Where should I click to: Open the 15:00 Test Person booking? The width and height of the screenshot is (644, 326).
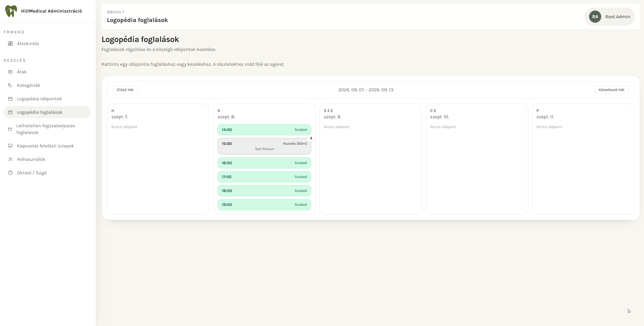tap(264, 146)
